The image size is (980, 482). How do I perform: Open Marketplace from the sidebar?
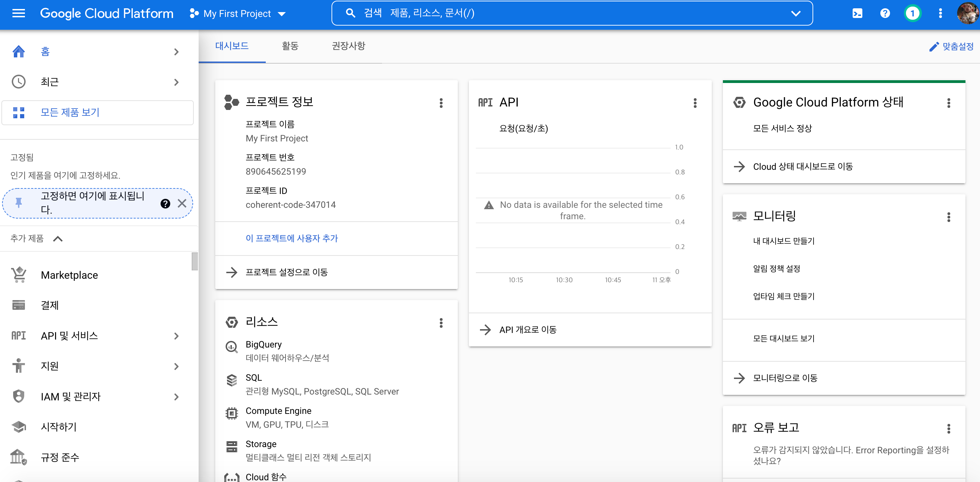tap(69, 275)
